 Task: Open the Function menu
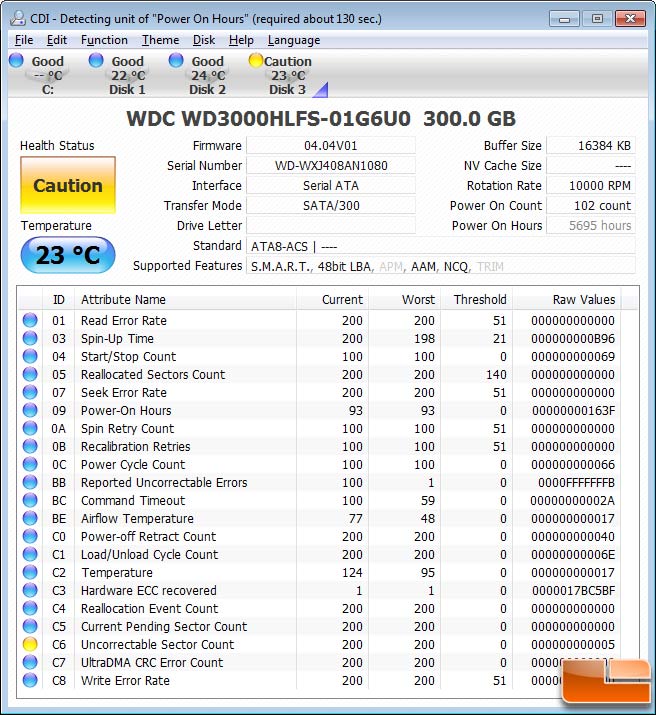pos(104,40)
